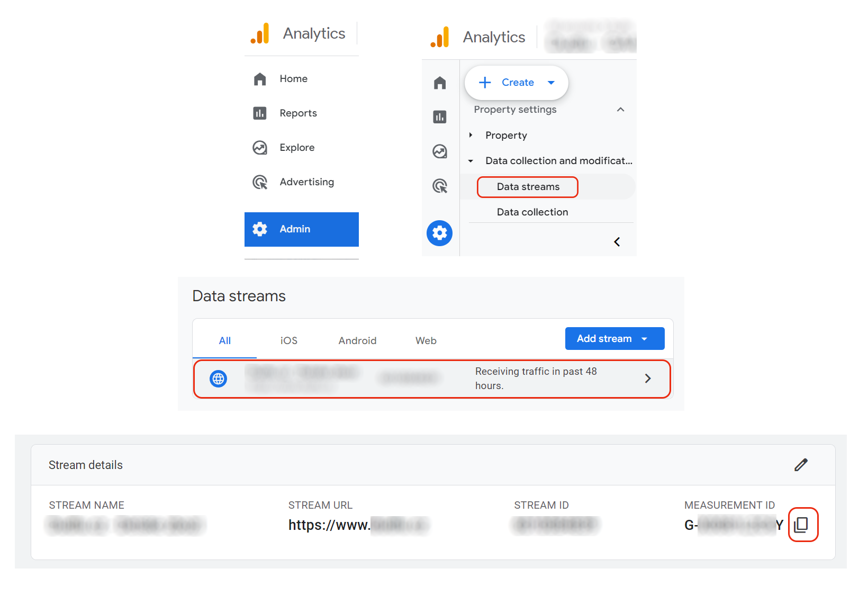Open Data collection settings item
Image resolution: width=868 pixels, height=595 pixels.
pos(532,212)
